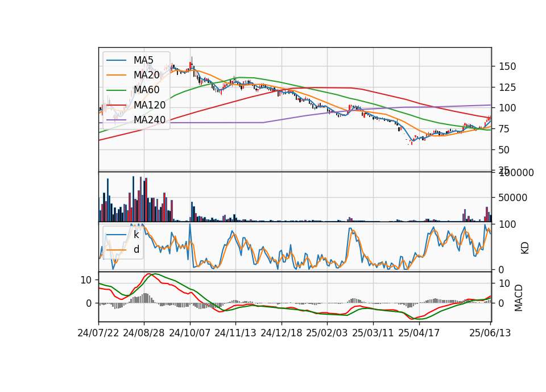
Task: Click the blue MA5 legend line sample
Action: click(116, 60)
